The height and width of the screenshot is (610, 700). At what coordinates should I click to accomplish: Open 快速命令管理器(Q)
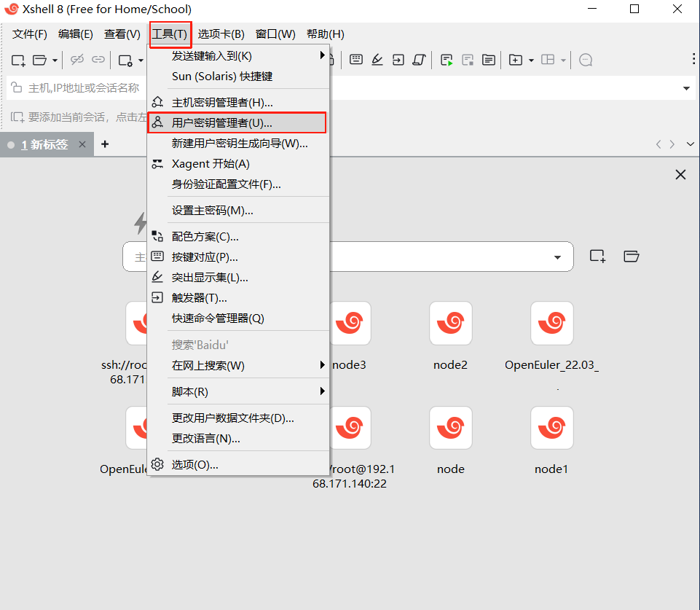pos(238,318)
